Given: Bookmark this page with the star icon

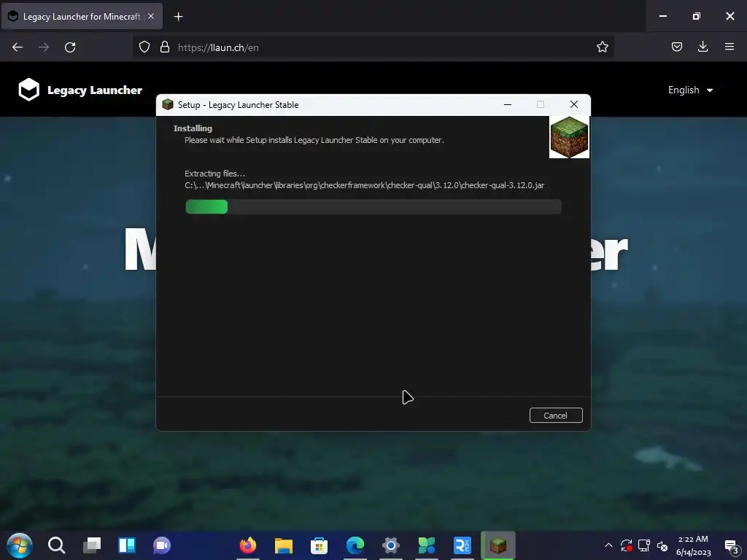Looking at the screenshot, I should 602,47.
